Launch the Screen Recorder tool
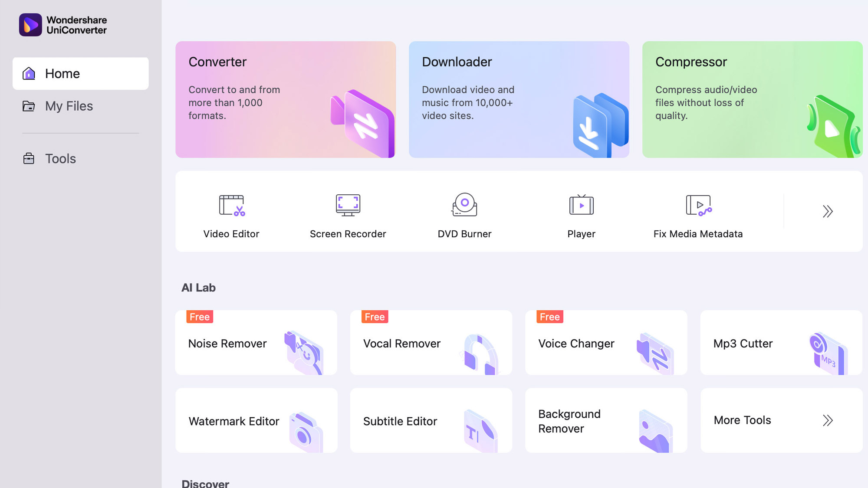Image resolution: width=868 pixels, height=488 pixels. click(348, 215)
